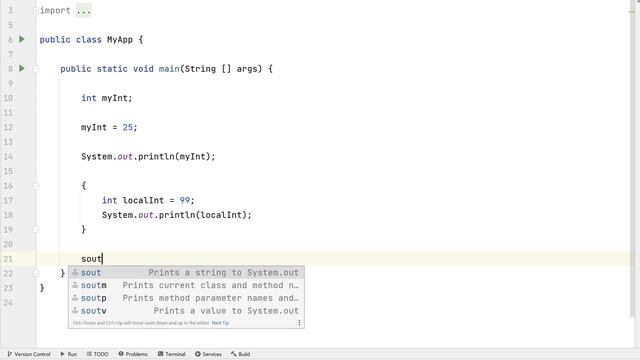Open the Build tool window
640x360 pixels.
coord(240,354)
